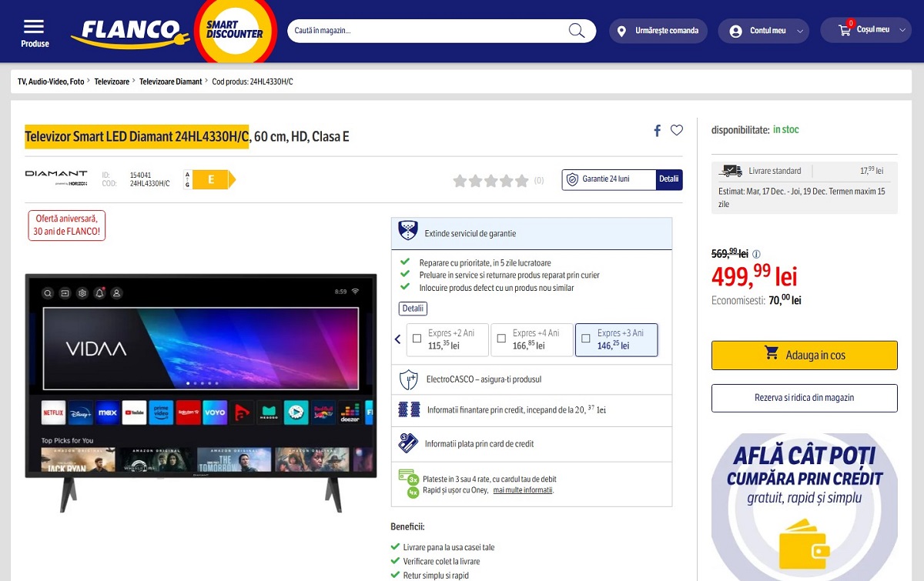Screen dimensions: 924x581
Task: Show previous warranty options with left arrow
Action: click(x=398, y=339)
